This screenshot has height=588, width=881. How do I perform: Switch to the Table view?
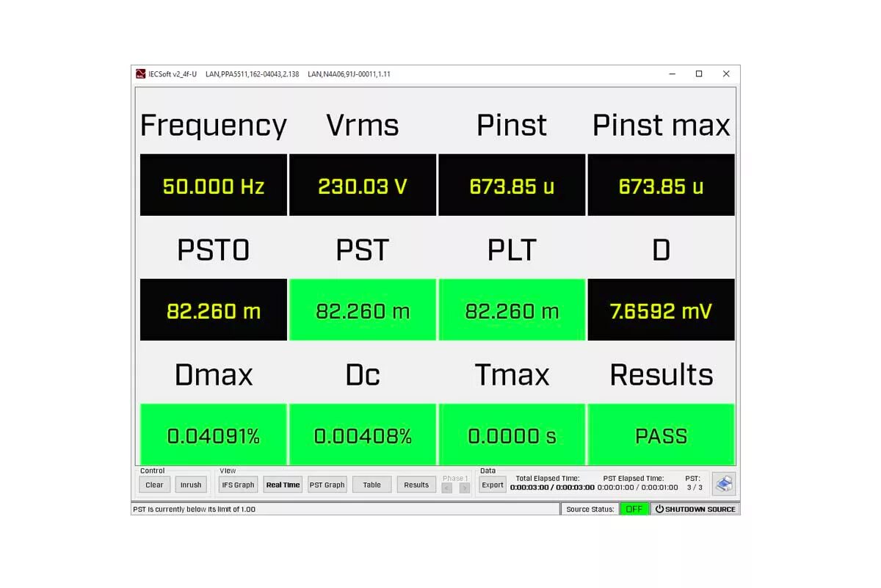[x=371, y=484]
